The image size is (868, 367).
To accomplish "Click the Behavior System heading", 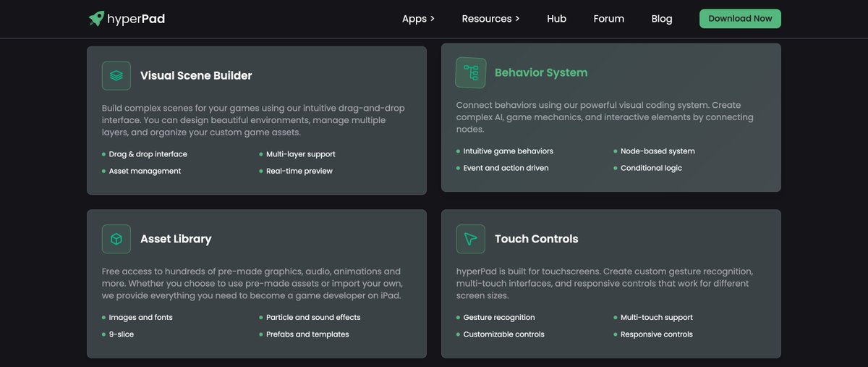I will [541, 72].
